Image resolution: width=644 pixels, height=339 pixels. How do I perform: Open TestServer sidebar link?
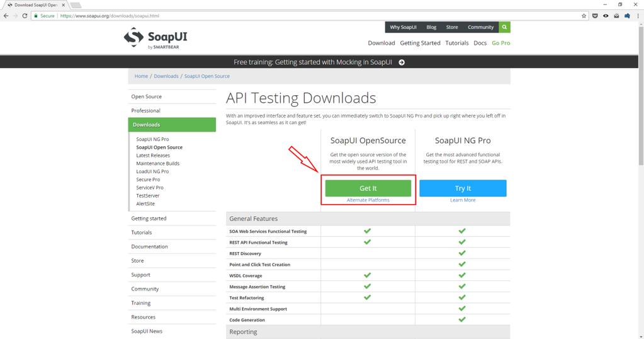(147, 195)
